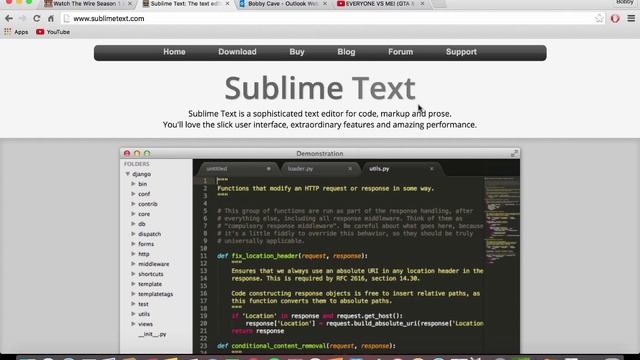
Task: Click the Demonstration window title
Action: 320,153
